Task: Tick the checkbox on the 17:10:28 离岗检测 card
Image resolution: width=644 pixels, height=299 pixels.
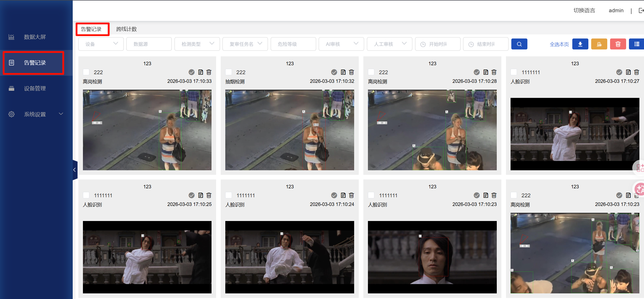Action: click(x=371, y=72)
